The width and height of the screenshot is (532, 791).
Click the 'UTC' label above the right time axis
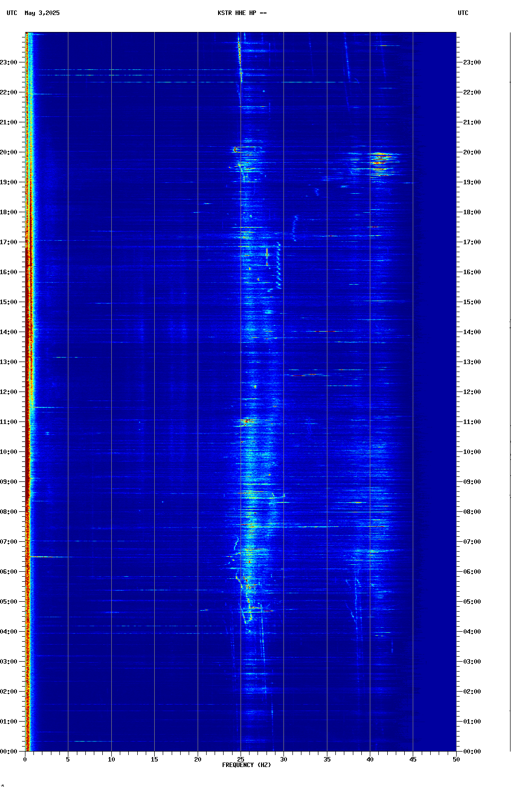(463, 13)
